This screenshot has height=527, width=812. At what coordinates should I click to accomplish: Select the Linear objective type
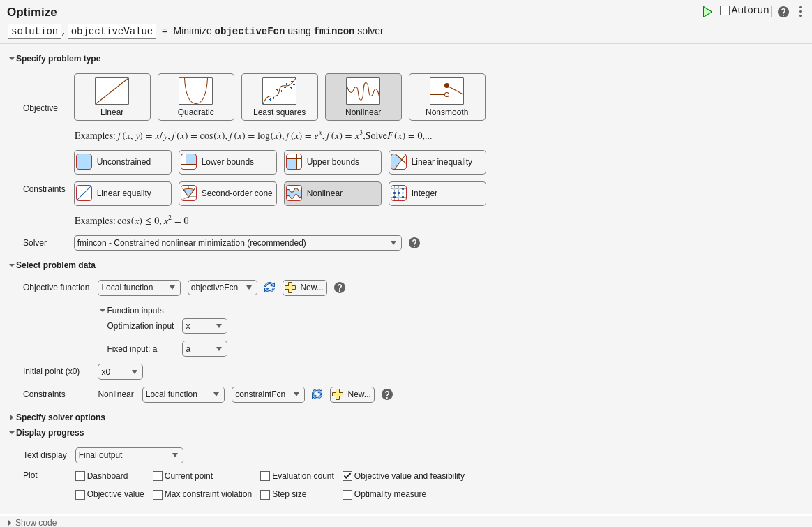tap(112, 96)
